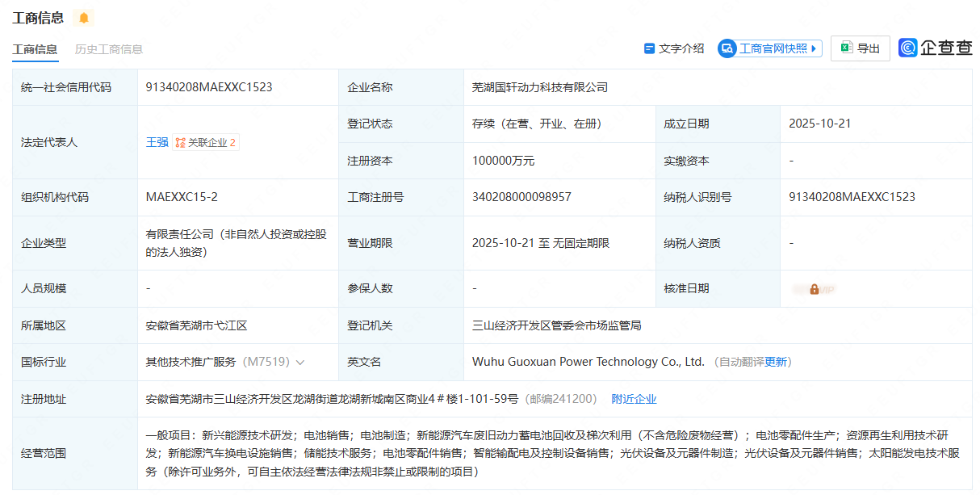Click the company name 芜湖国轩动力科技有限公司

[x=539, y=87]
